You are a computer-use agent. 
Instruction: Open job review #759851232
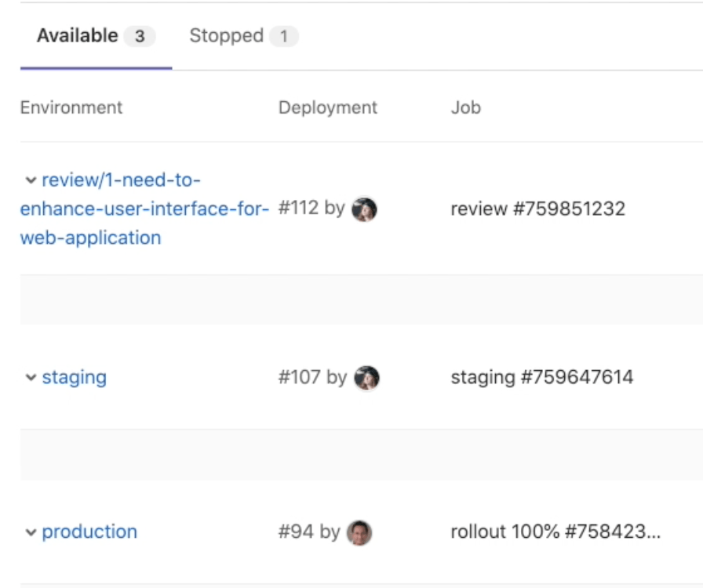537,209
